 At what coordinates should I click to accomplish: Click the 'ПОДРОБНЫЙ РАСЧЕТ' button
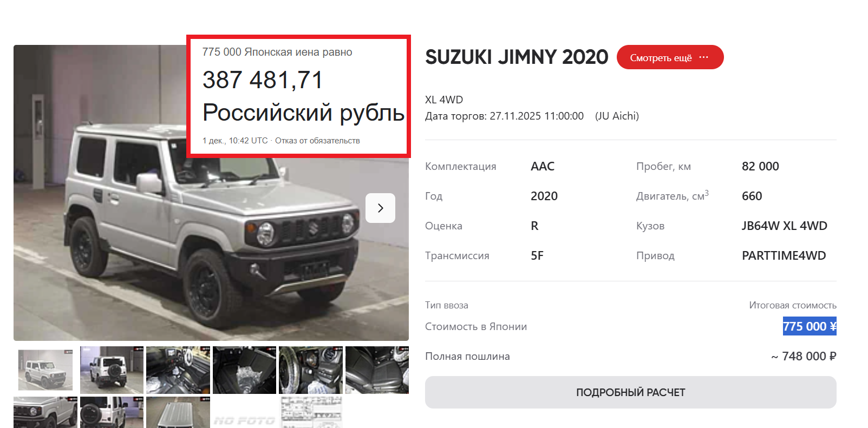pos(630,392)
